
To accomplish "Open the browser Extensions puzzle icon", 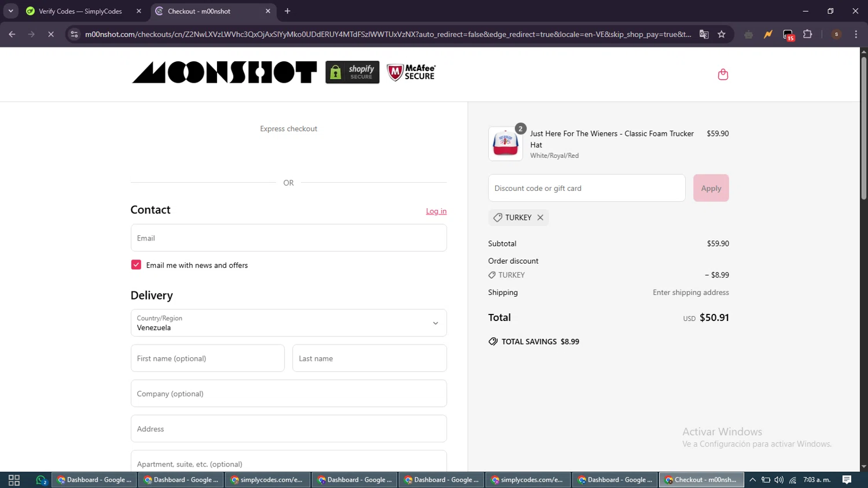I will tap(808, 34).
